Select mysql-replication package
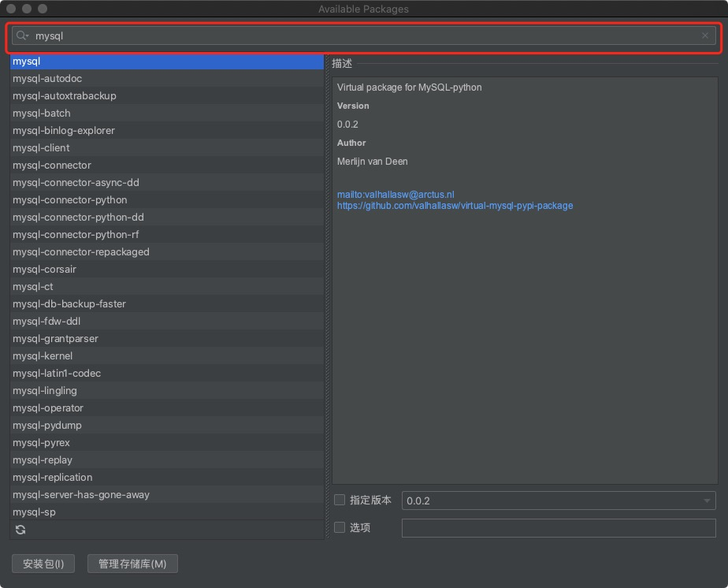This screenshot has height=588, width=728. (167, 478)
